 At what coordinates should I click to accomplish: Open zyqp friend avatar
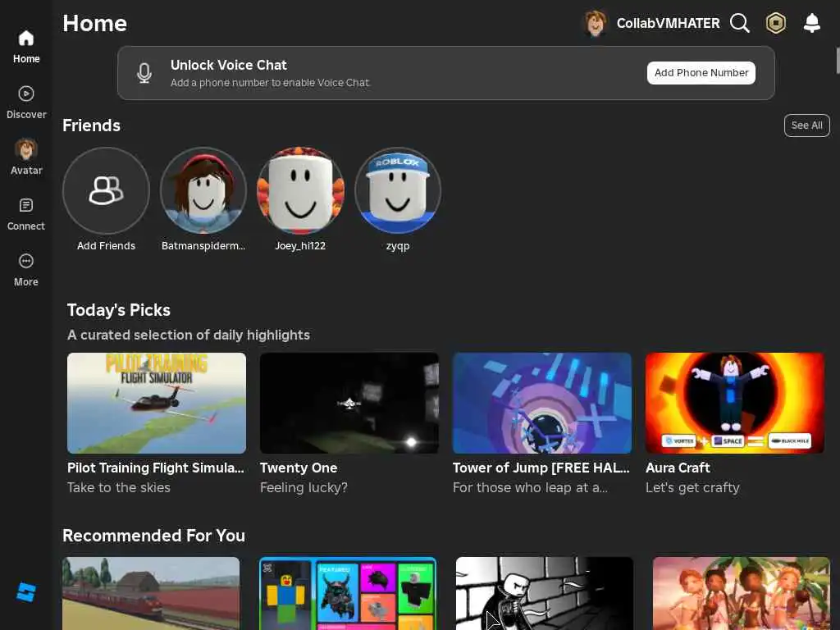[x=398, y=190]
